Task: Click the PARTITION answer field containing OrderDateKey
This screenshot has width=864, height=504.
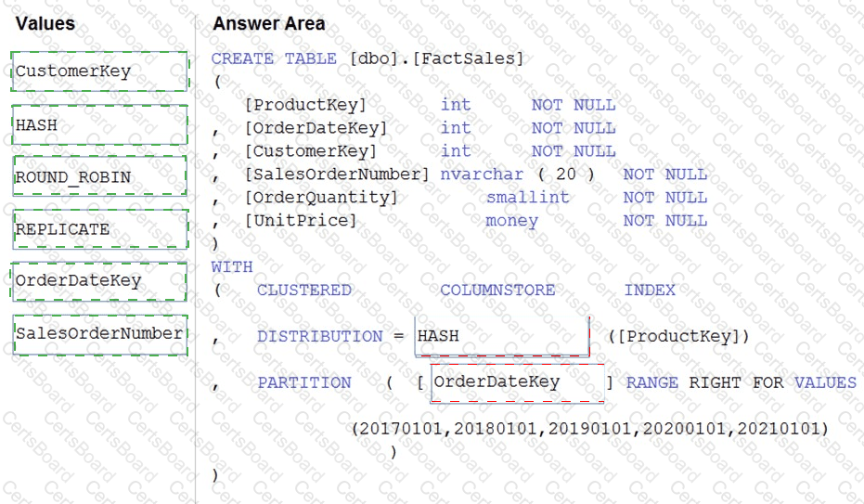Action: click(x=517, y=382)
